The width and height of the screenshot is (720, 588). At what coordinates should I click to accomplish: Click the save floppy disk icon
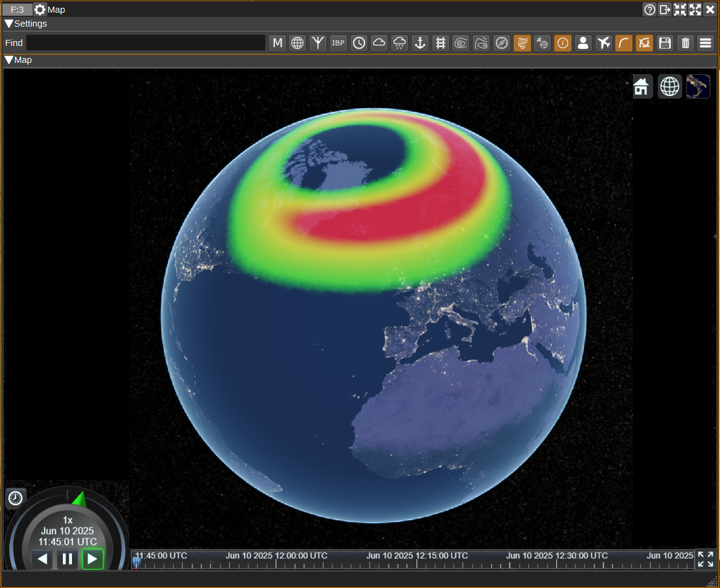665,43
